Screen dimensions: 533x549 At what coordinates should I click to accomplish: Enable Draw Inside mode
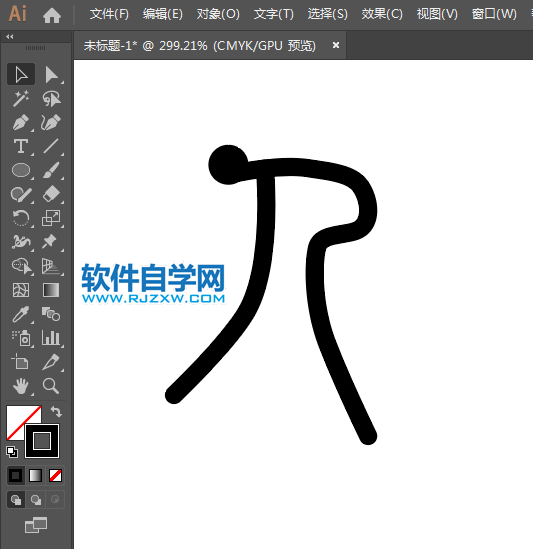pos(55,499)
